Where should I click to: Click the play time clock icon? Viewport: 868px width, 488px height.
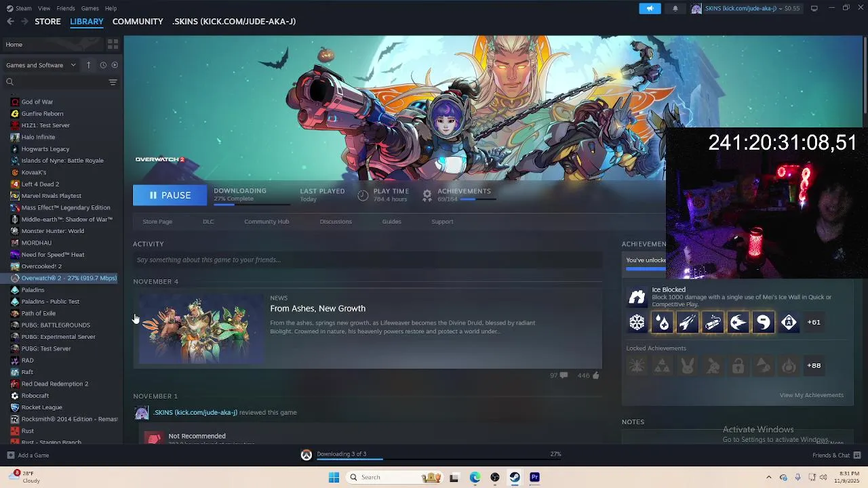click(x=363, y=195)
